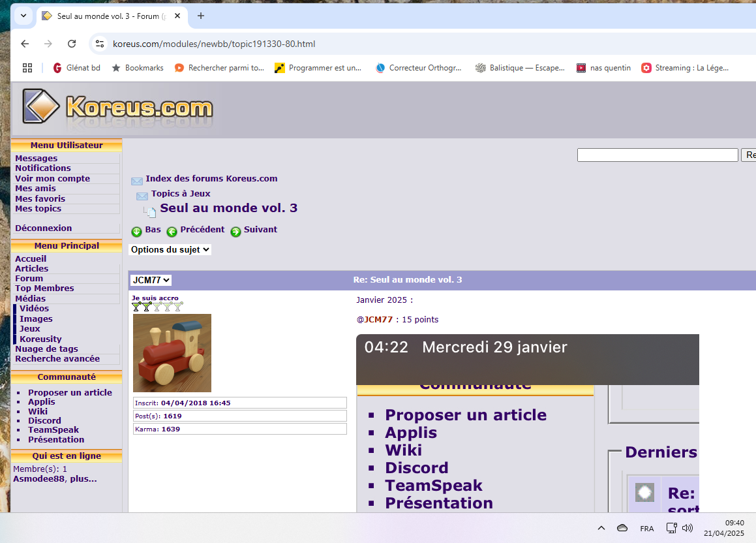
Task: Click the green Bas arrow icon
Action: click(136, 232)
